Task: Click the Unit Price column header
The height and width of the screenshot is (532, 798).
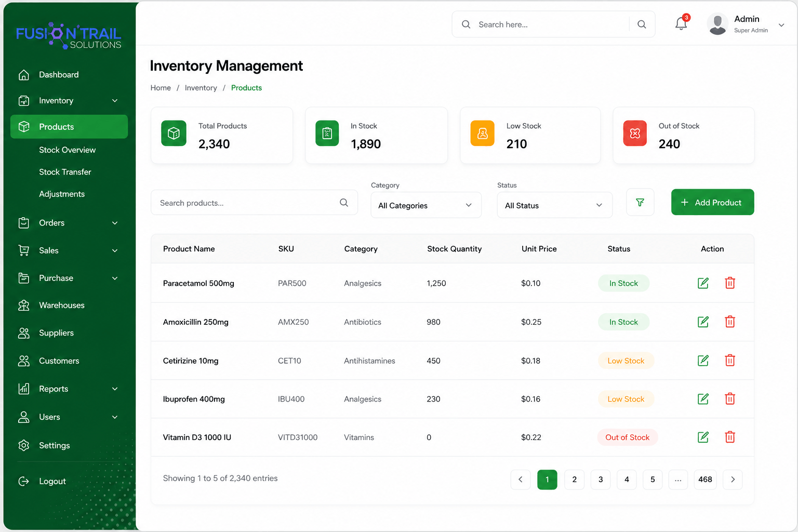Action: [539, 249]
